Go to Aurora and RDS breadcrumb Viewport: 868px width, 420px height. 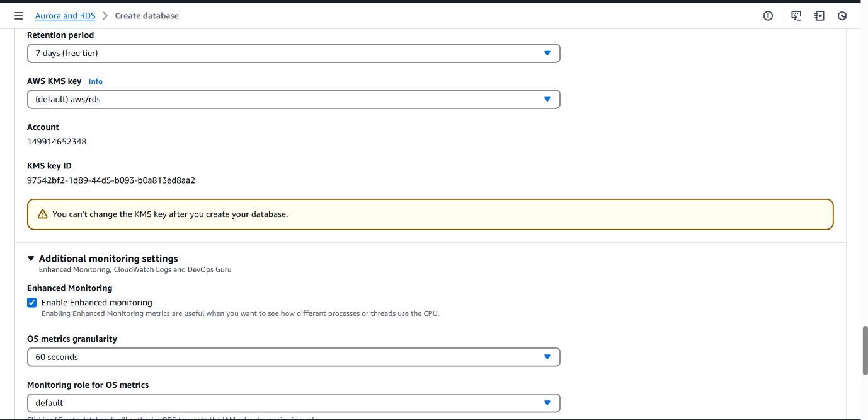[66, 16]
